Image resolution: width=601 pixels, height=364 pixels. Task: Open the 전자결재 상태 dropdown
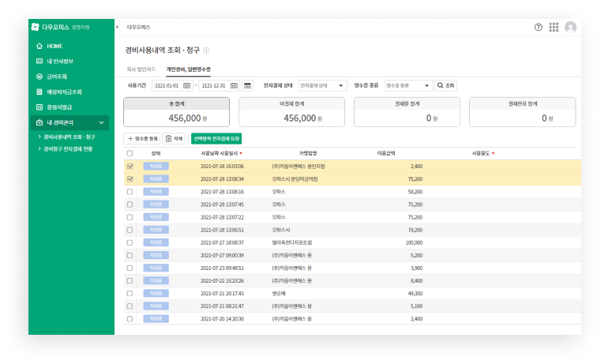323,85
